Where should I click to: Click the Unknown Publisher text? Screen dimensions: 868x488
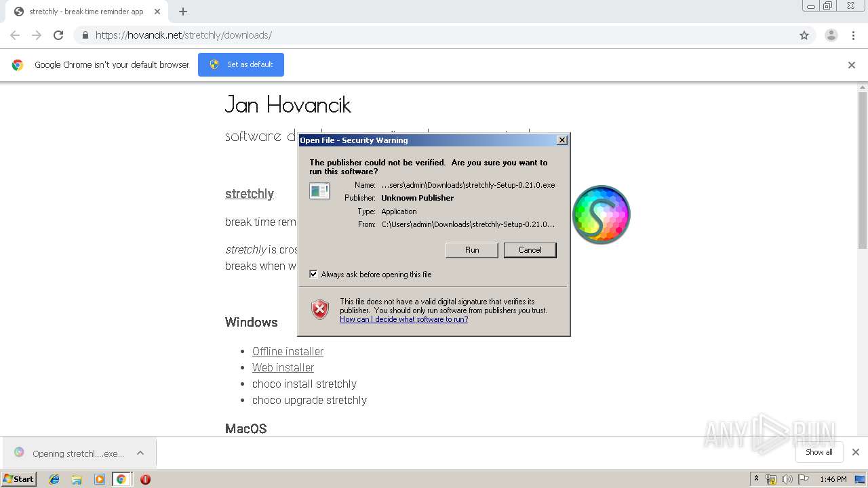pos(418,198)
